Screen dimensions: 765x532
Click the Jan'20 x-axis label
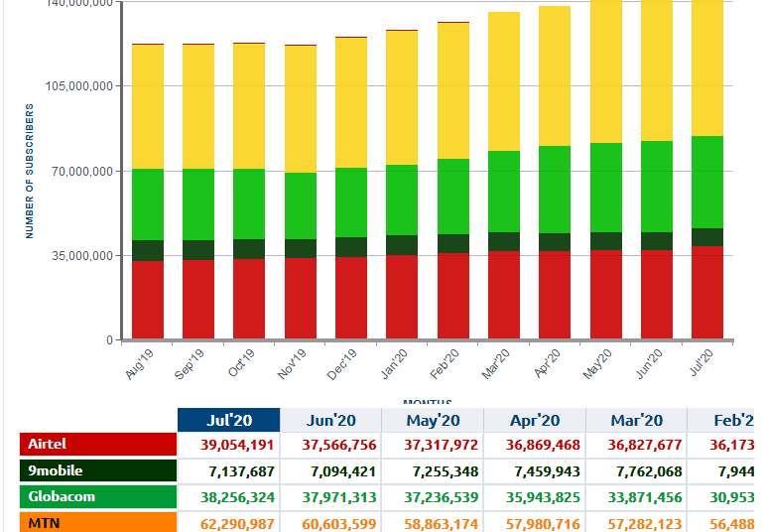pyautogui.click(x=394, y=364)
